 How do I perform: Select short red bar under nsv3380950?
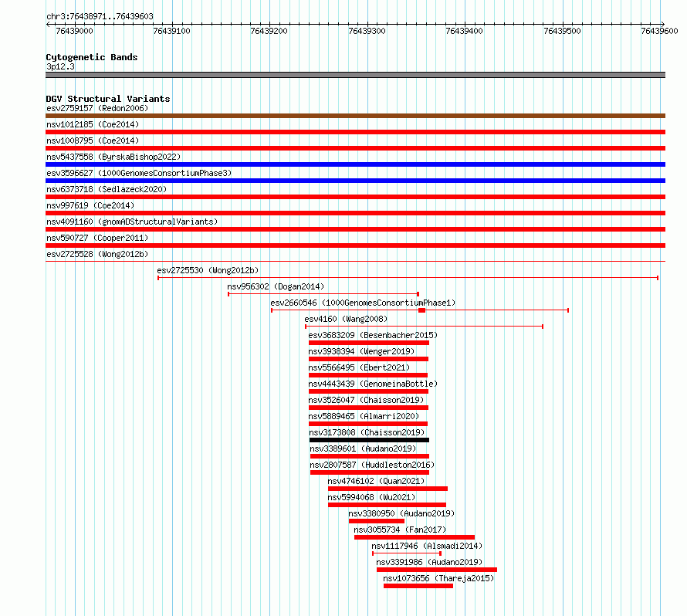pos(377,521)
